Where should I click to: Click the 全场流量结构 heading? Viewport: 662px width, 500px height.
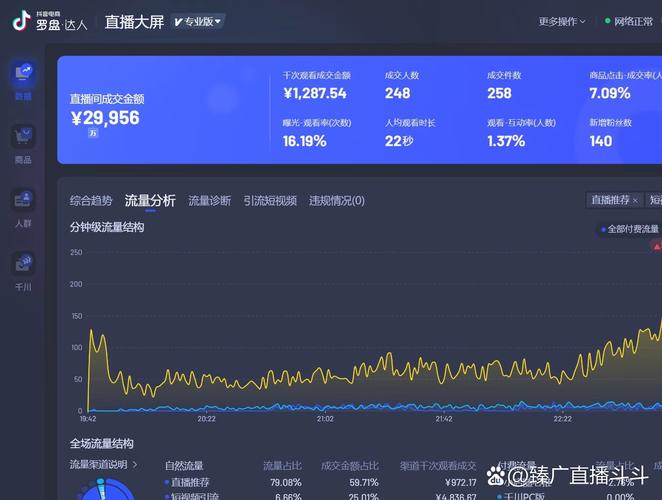coord(102,443)
